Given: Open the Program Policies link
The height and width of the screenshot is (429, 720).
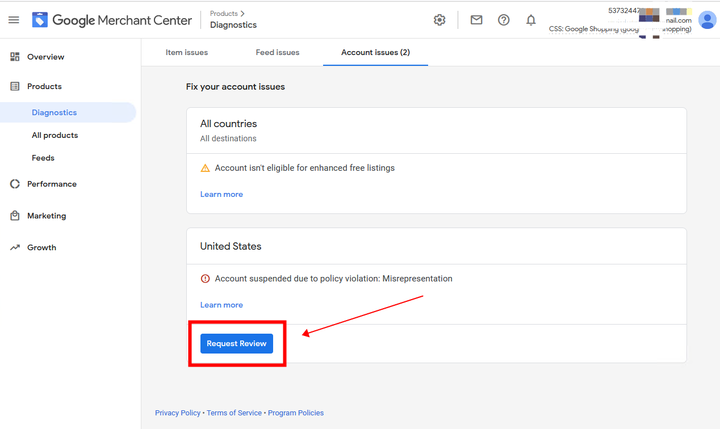Looking at the screenshot, I should [x=296, y=413].
